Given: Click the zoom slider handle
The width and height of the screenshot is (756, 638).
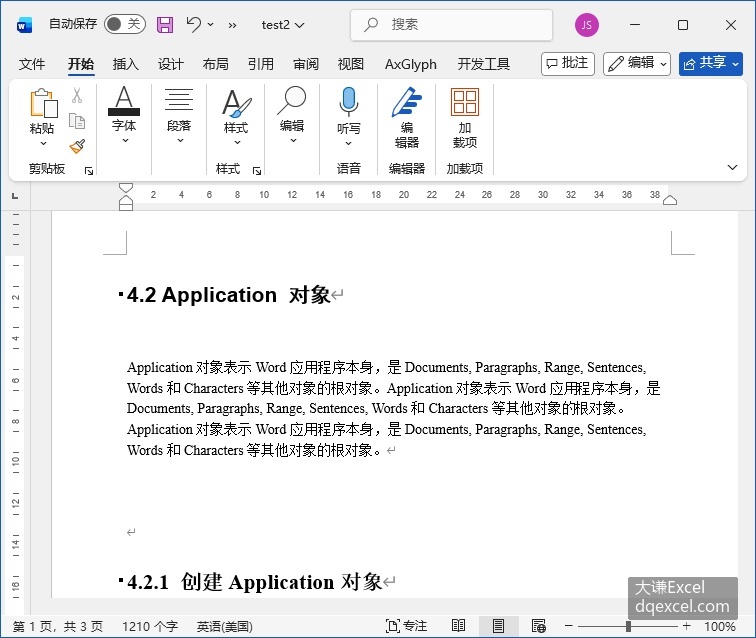Looking at the screenshot, I should [628, 626].
